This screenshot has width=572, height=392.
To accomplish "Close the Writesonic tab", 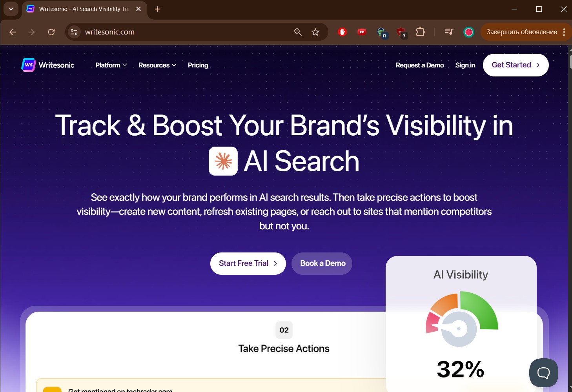I will click(138, 9).
